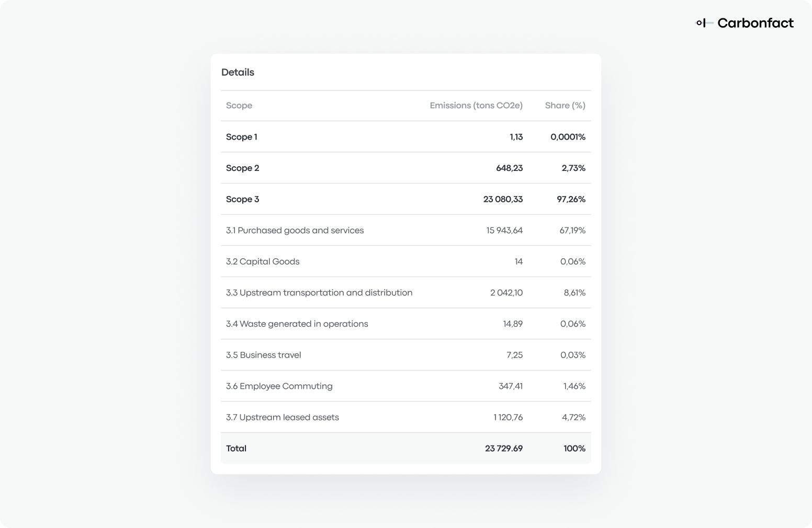Click the Total row label

[236, 449]
